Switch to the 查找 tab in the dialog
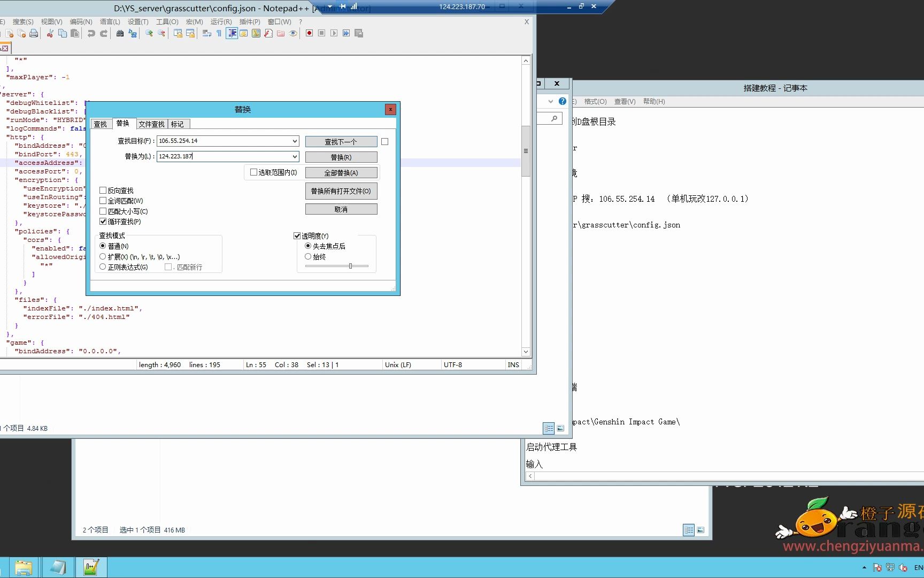 (x=101, y=124)
